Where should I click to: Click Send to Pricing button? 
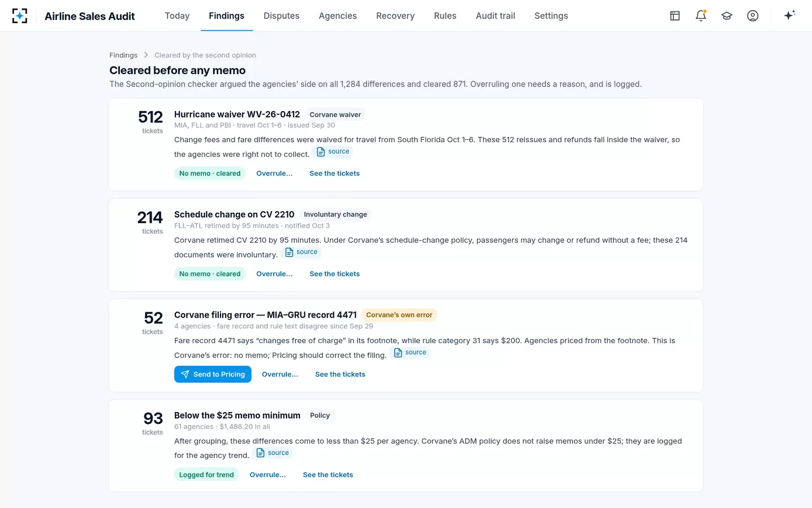213,374
